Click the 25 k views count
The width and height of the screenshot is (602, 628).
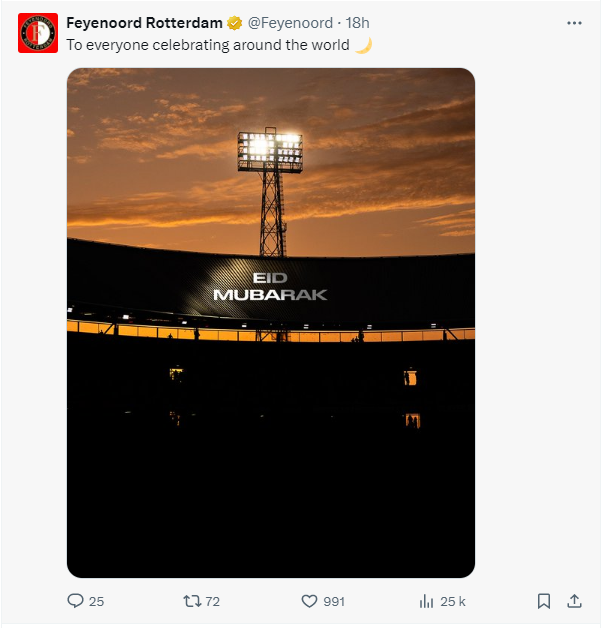pos(453,601)
